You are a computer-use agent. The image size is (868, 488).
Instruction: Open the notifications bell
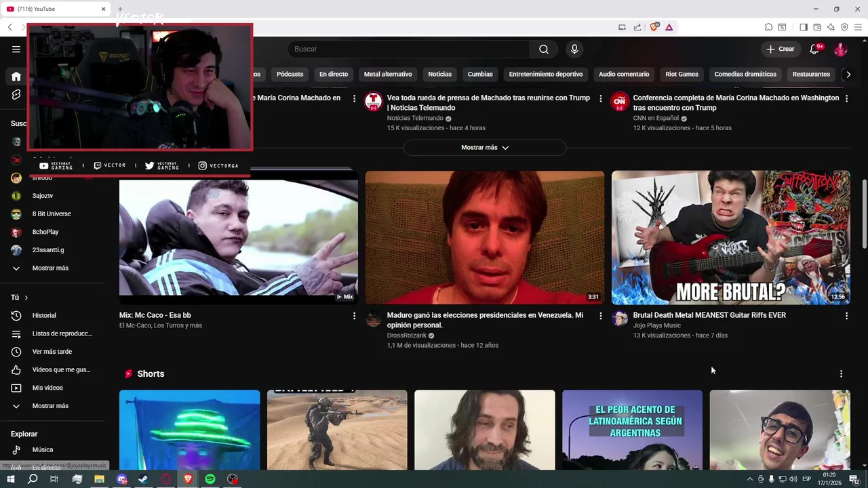[x=815, y=49]
